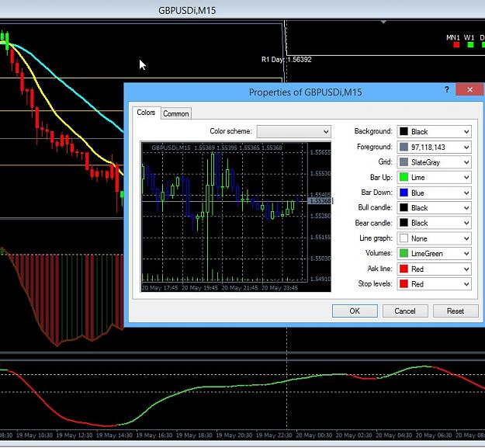
Task: Open the Bull candle color dropdown
Action: [435, 208]
